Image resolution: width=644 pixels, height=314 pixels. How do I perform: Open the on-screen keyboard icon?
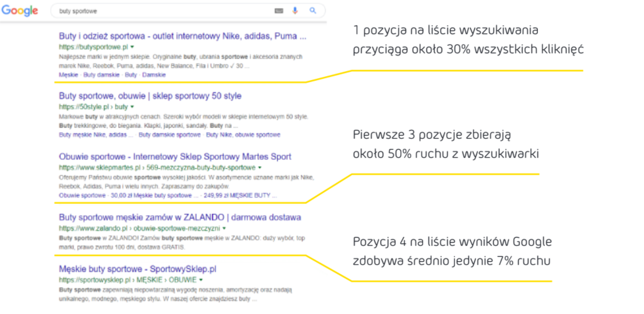pos(279,11)
